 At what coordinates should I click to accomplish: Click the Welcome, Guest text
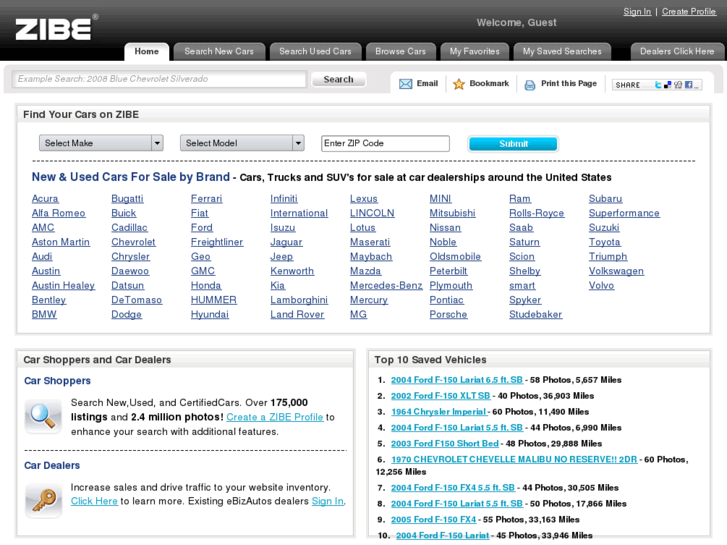(x=517, y=22)
